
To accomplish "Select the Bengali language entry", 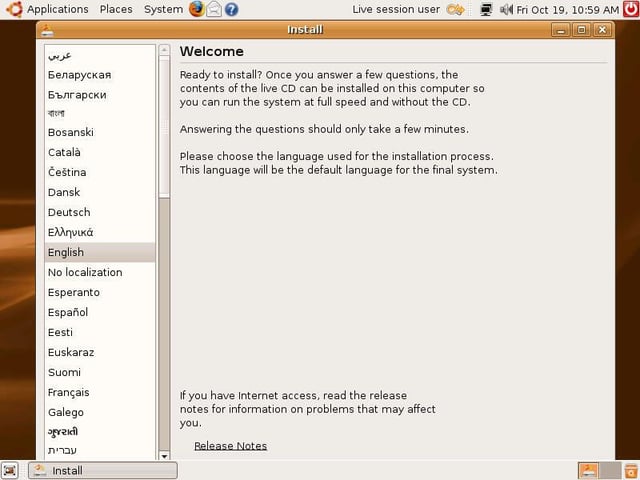I will (100, 113).
